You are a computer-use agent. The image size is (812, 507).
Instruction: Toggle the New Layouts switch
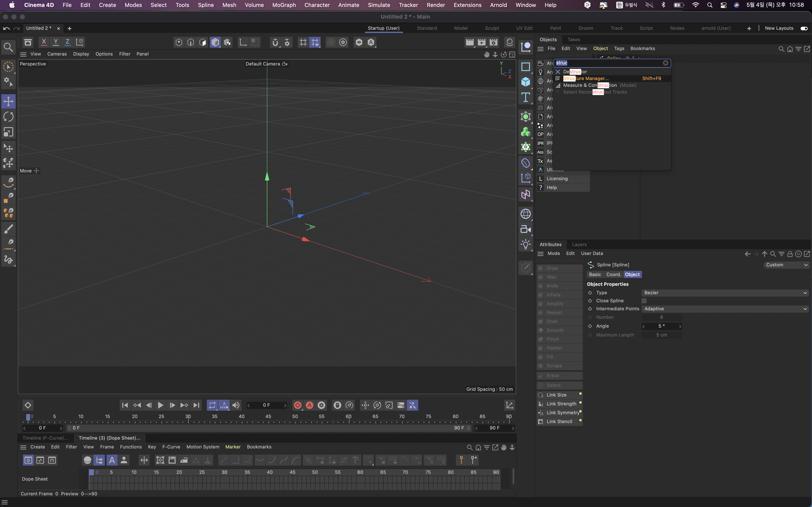point(804,28)
